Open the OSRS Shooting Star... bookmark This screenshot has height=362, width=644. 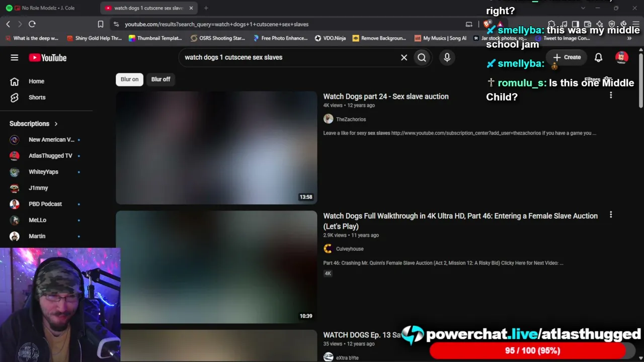coord(217,38)
